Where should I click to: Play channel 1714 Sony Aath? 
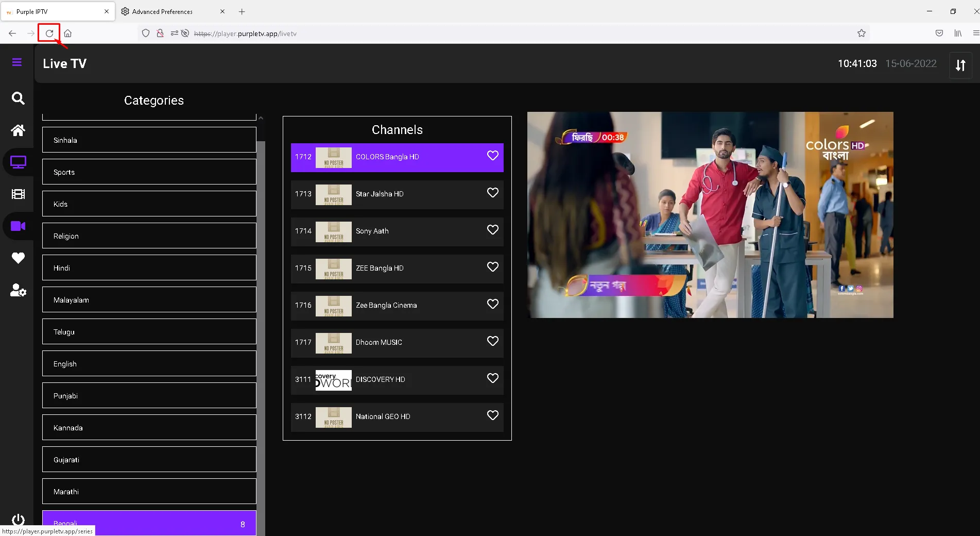[397, 231]
